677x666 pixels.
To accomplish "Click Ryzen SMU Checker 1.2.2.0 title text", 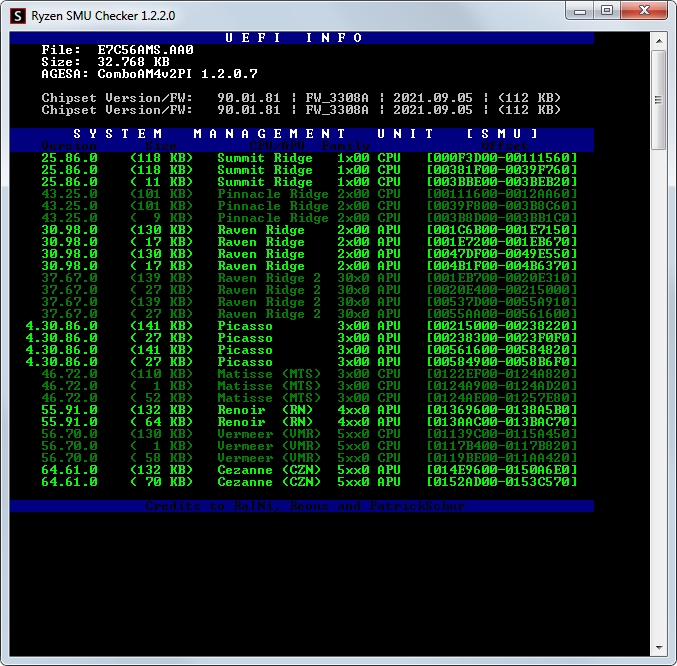I will click(x=103, y=16).
